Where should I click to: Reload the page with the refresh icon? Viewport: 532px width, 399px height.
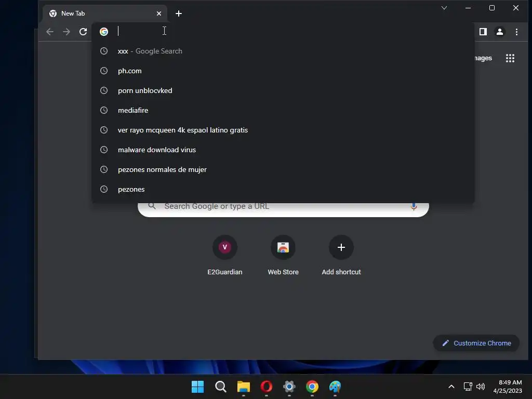point(83,32)
